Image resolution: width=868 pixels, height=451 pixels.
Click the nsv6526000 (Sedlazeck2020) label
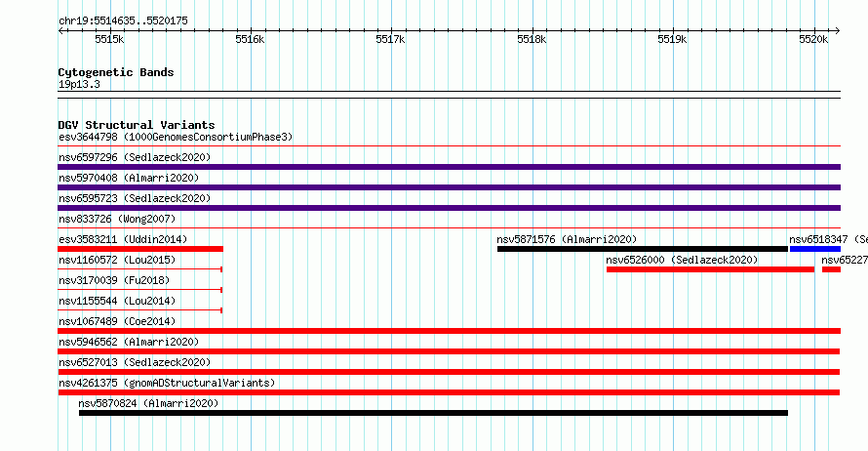[682, 260]
